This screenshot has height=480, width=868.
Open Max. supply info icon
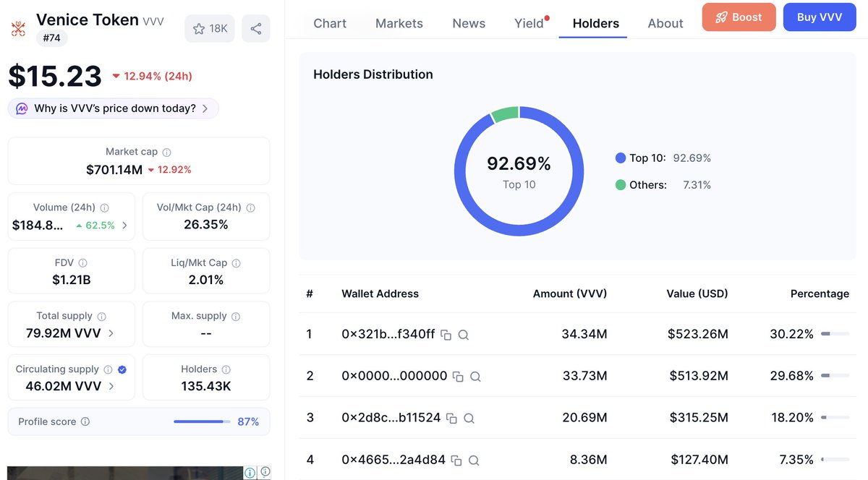point(237,317)
